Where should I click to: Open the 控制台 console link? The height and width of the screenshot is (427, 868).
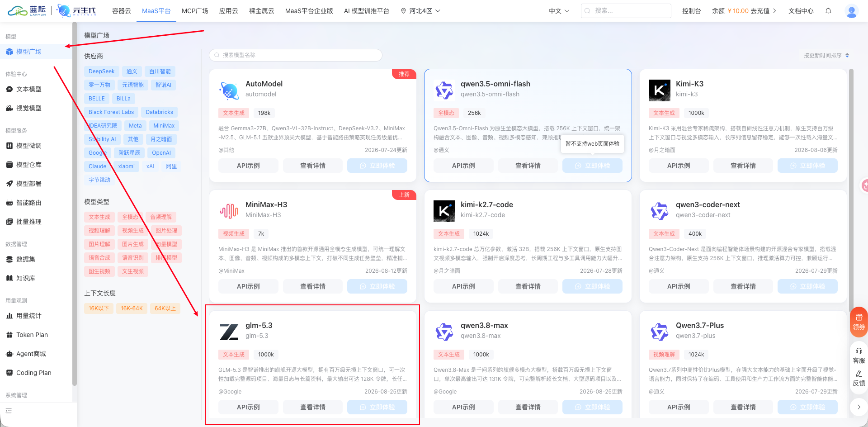[x=692, y=11]
